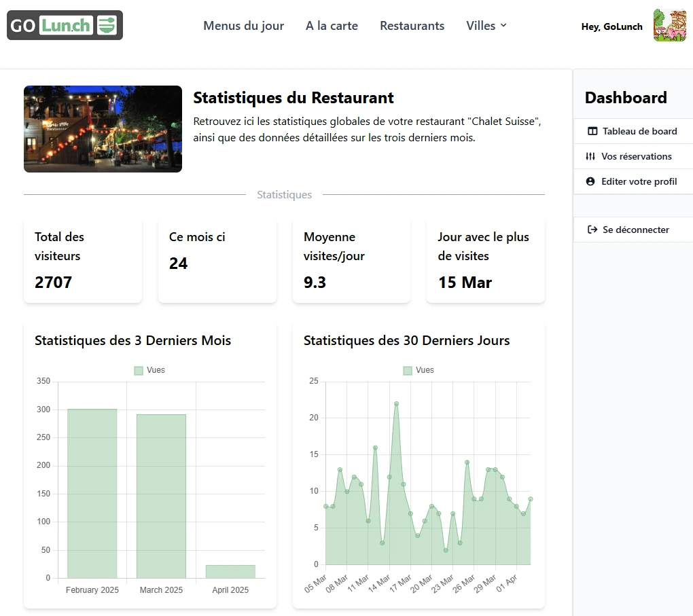Click the Editer votre profil user icon
This screenshot has width=693, height=616.
point(590,181)
